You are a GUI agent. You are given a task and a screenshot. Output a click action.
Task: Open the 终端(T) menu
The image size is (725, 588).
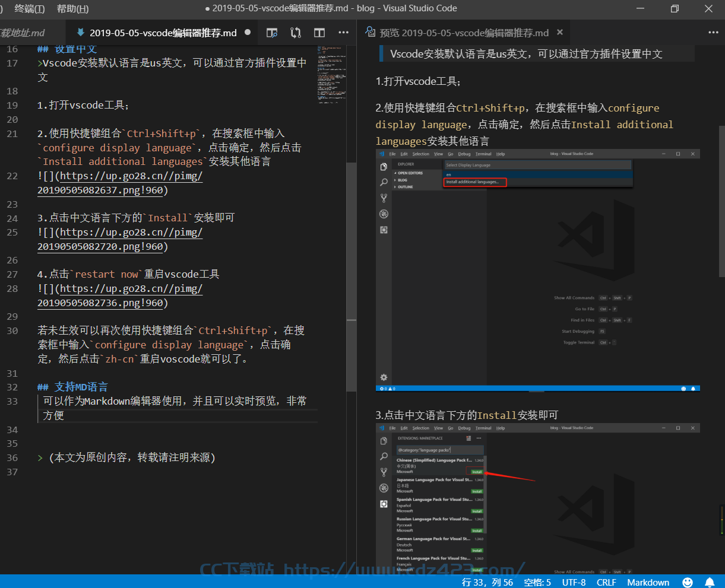tap(30, 8)
